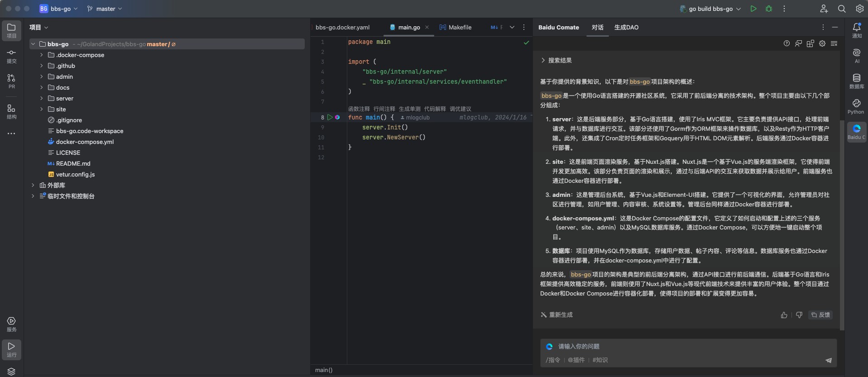Expand the .github folder
The width and height of the screenshot is (868, 377).
pos(42,66)
